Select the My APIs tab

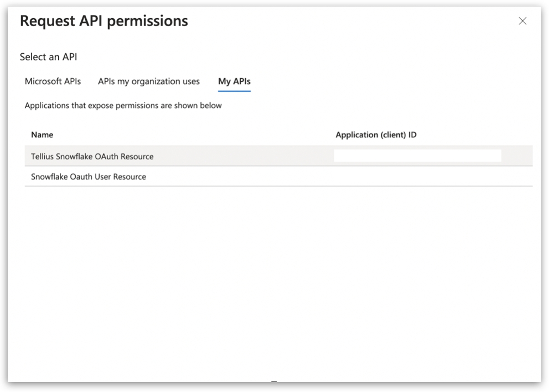(x=234, y=81)
